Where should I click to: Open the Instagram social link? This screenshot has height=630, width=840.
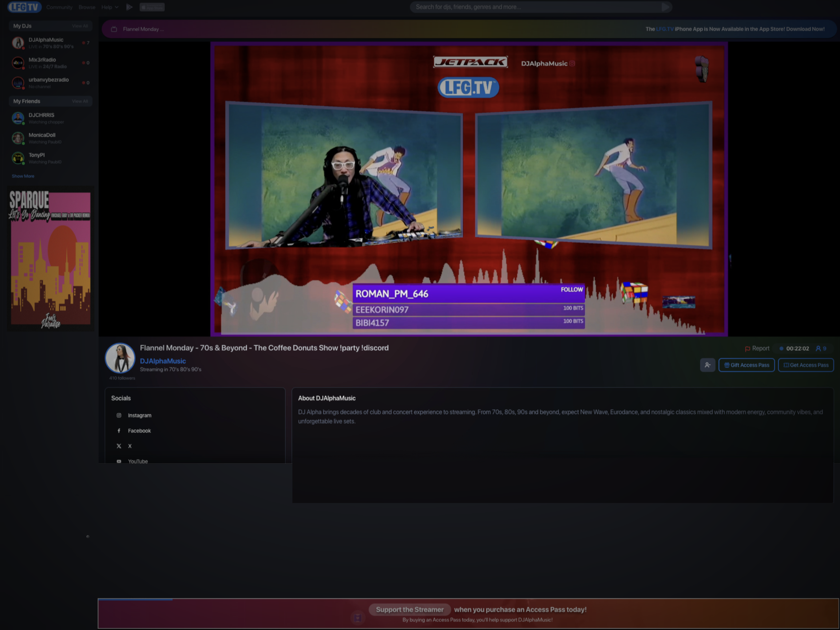point(139,415)
